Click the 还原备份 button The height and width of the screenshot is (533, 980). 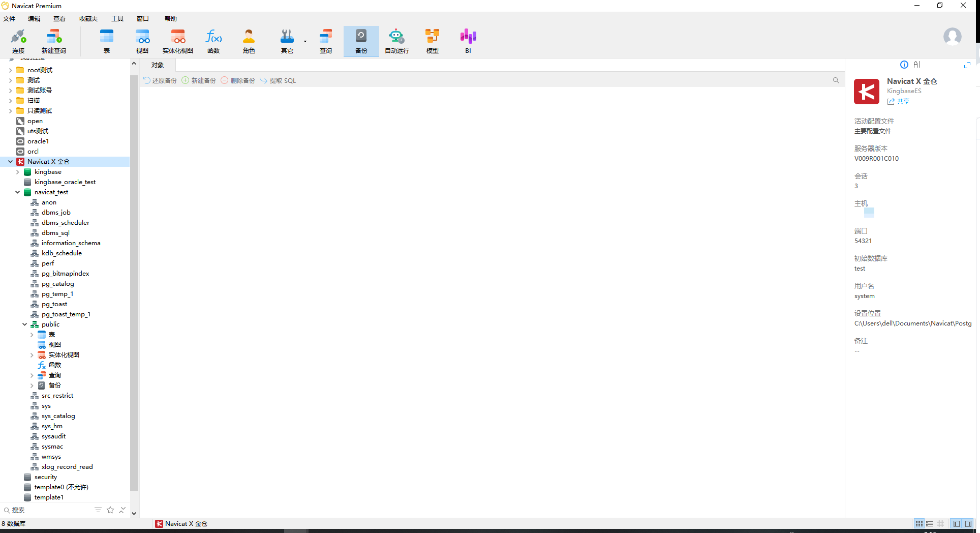(x=160, y=80)
